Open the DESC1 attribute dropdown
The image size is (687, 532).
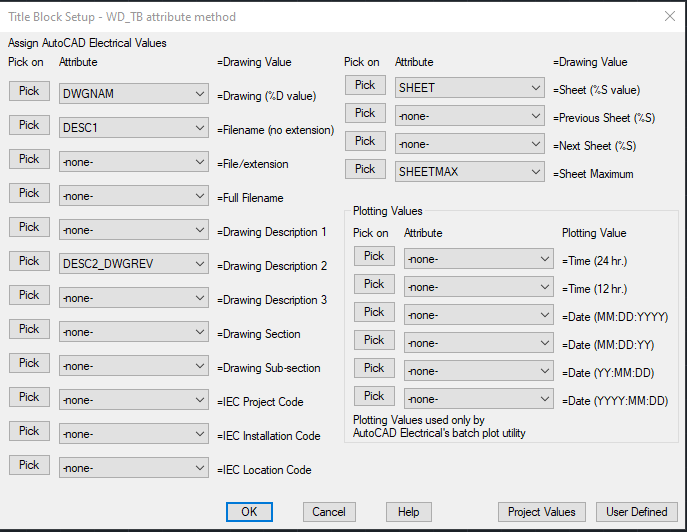click(x=134, y=128)
